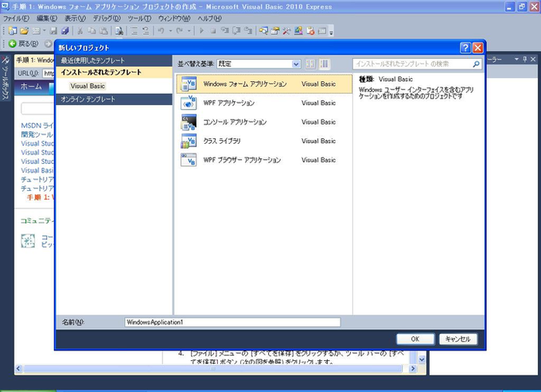Click the New Project toolbar icon

point(13,31)
